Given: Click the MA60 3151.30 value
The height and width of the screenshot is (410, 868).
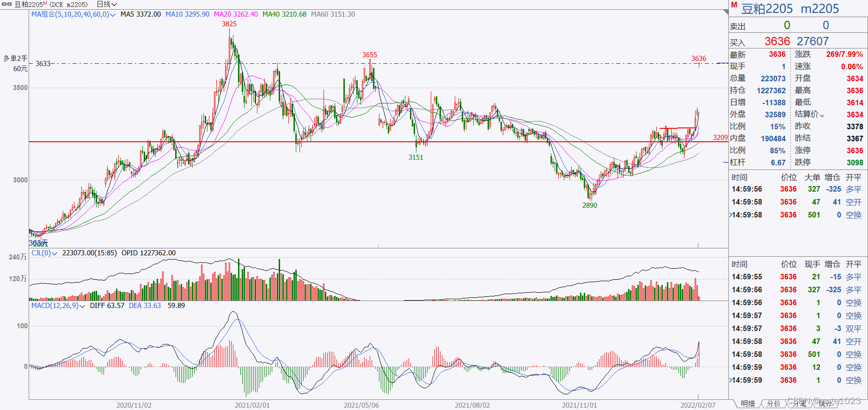Looking at the screenshot, I should pyautogui.click(x=333, y=14).
